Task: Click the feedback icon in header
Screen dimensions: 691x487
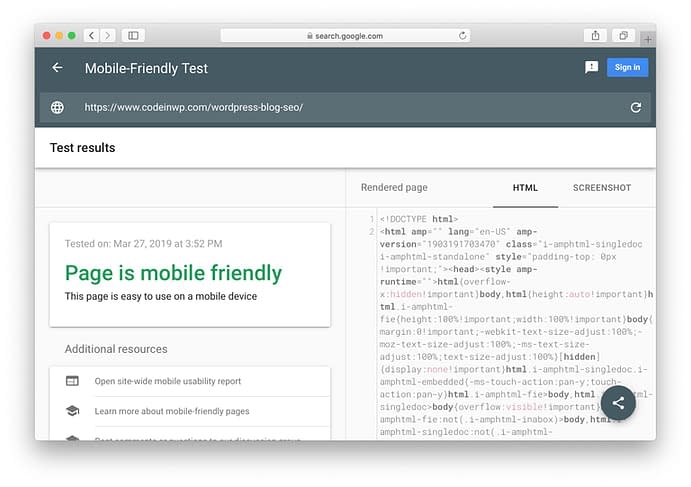Action: 591,67
